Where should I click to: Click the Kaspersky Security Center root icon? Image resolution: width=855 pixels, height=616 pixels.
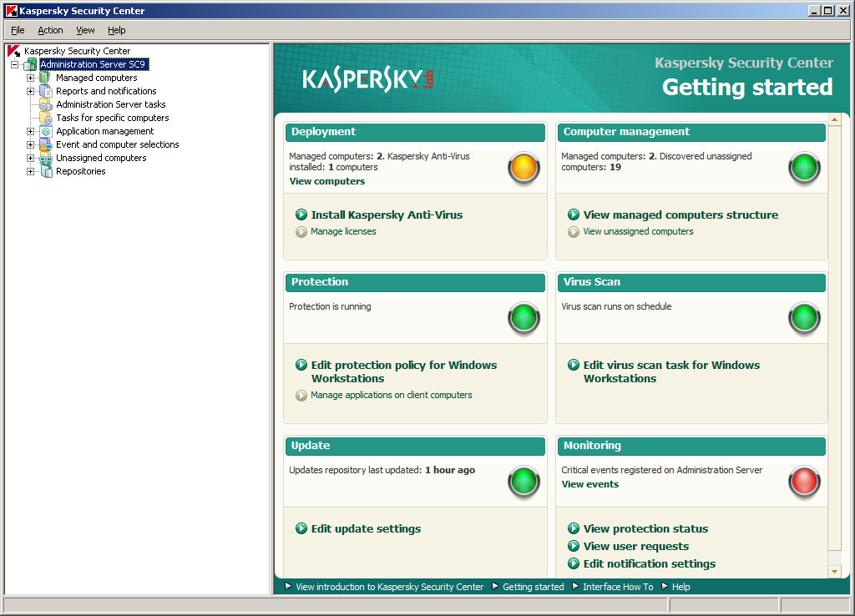pos(13,51)
